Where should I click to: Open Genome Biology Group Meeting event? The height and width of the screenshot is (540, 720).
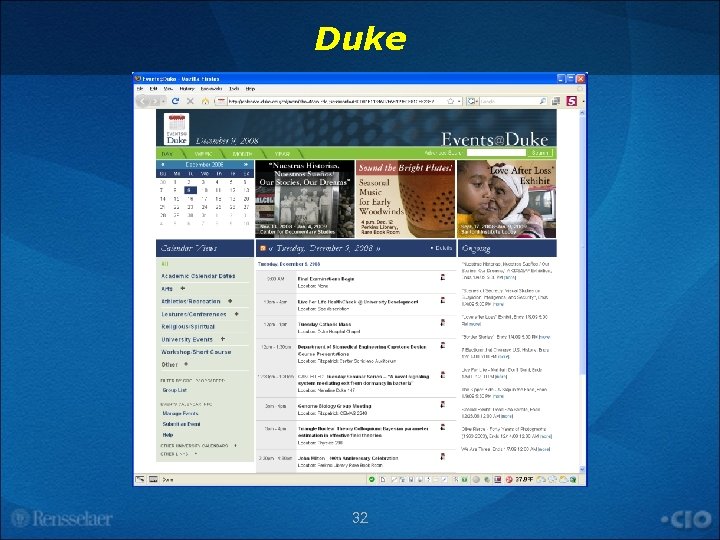(x=334, y=406)
